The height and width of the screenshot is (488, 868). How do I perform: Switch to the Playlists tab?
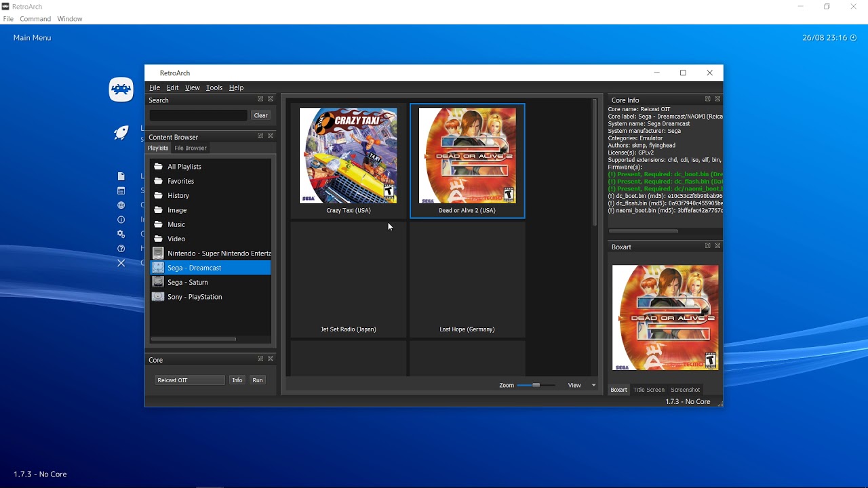click(158, 148)
